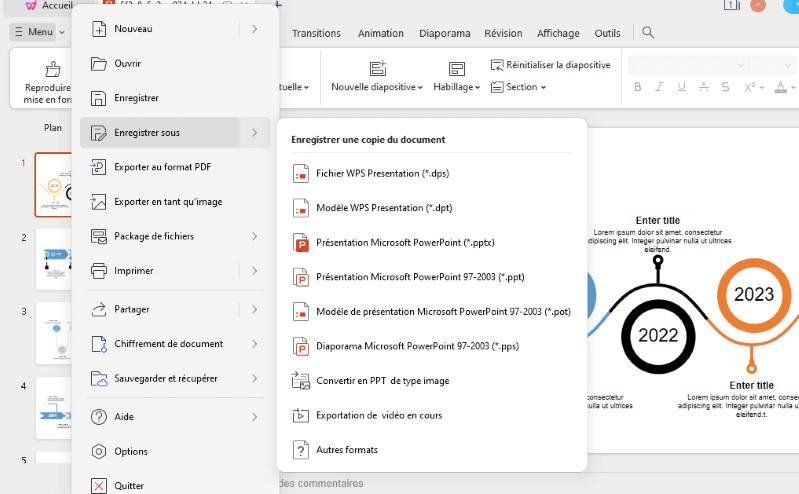Switch to the Plan pane tab
Screen dimensions: 799x494
click(x=52, y=128)
